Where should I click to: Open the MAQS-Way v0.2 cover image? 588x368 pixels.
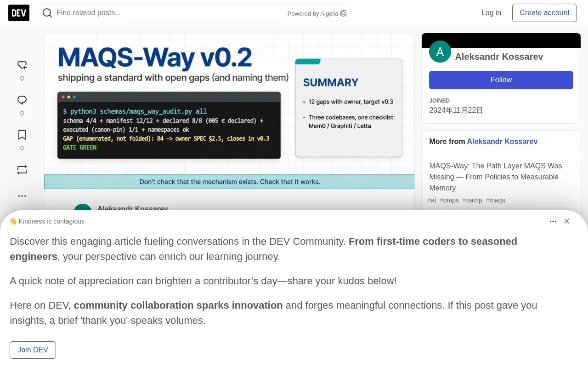coord(229,111)
